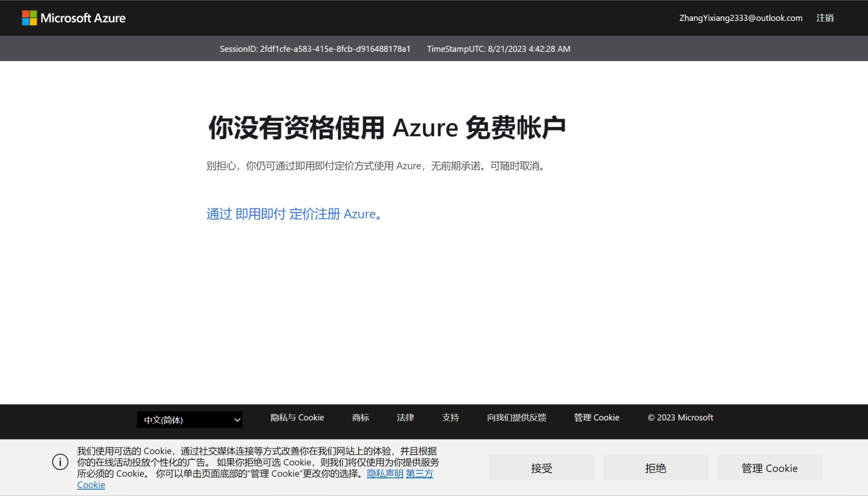Open the 商标 footer link
Screen dimensions: 868x496
361,417
